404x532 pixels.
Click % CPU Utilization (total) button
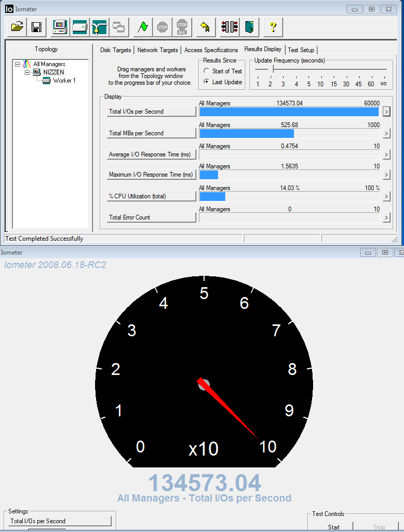[151, 196]
